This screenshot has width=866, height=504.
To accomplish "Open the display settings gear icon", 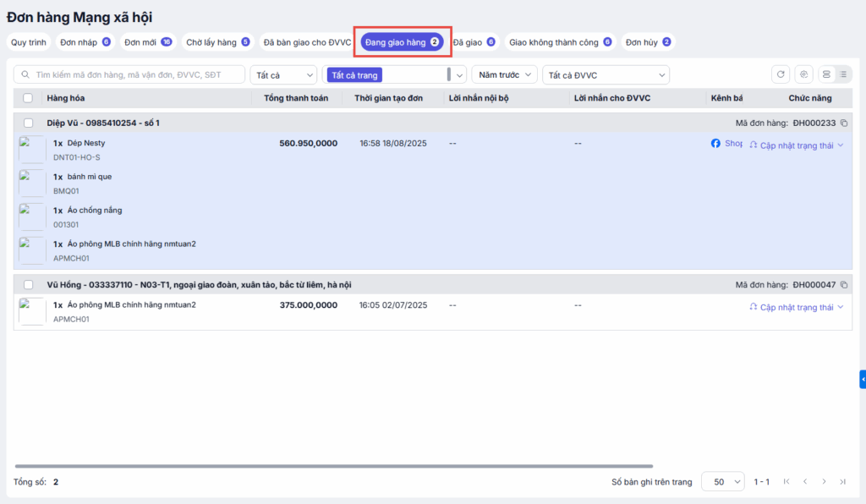I will [803, 74].
